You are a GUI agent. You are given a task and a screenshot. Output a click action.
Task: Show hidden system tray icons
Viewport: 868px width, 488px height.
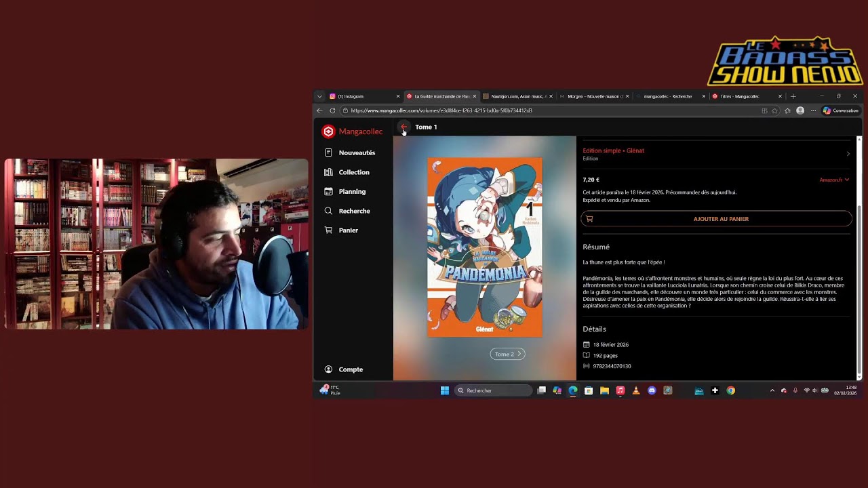(772, 390)
